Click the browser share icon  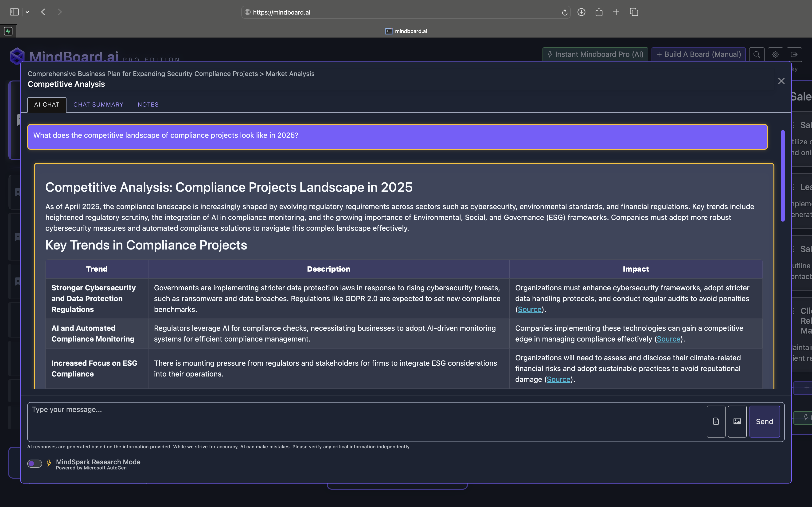click(x=599, y=12)
